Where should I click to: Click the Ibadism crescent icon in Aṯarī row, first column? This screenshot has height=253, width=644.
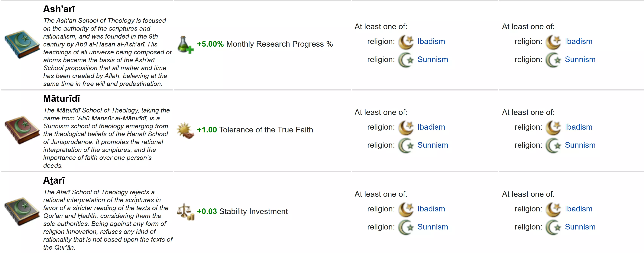(406, 209)
